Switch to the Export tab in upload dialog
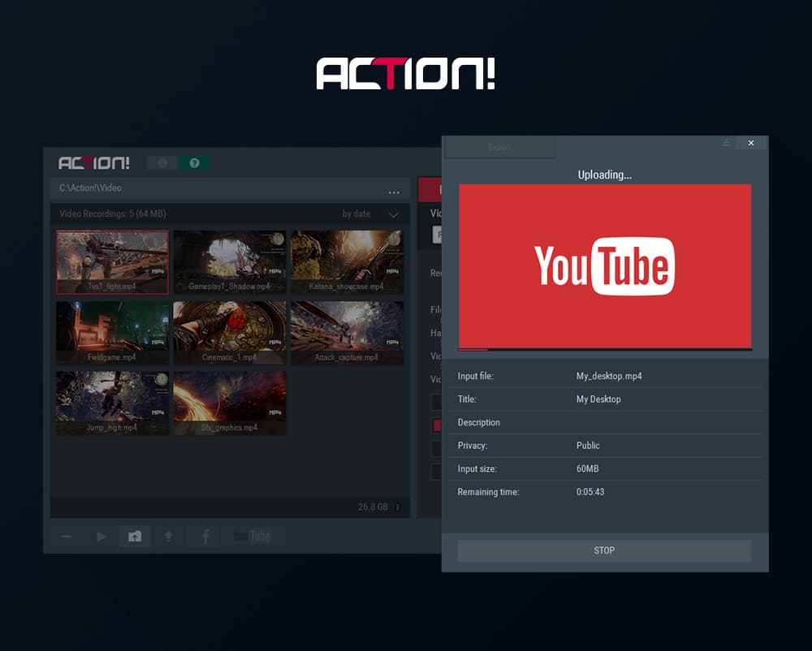Screen dimensions: 812x651 click(499, 147)
